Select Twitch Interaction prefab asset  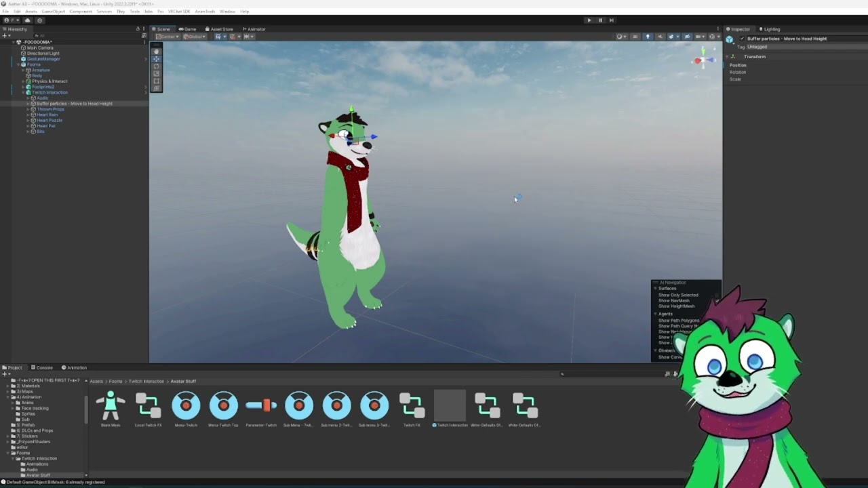[x=450, y=409]
